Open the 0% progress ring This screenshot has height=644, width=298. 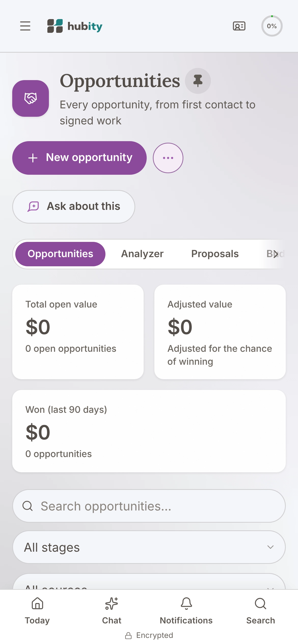[x=272, y=26]
